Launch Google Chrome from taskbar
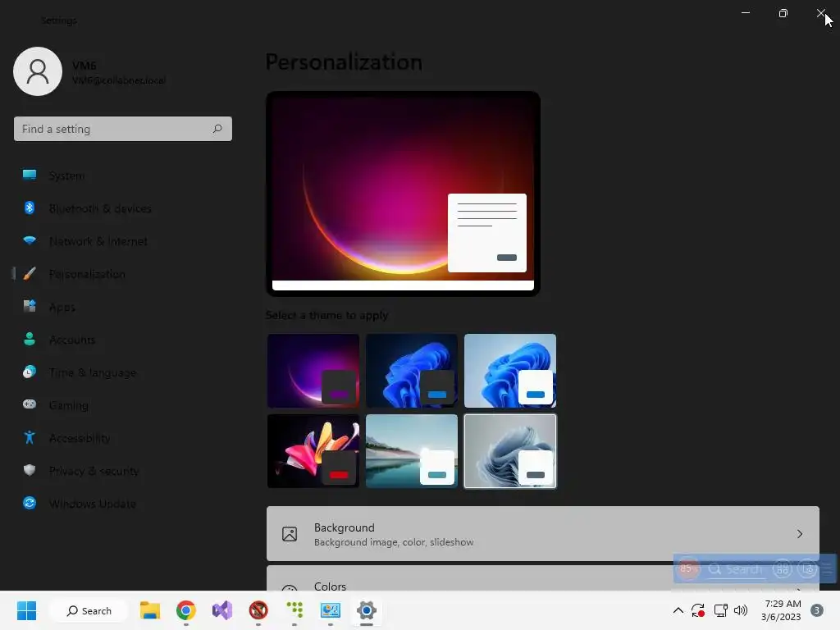 (186, 610)
